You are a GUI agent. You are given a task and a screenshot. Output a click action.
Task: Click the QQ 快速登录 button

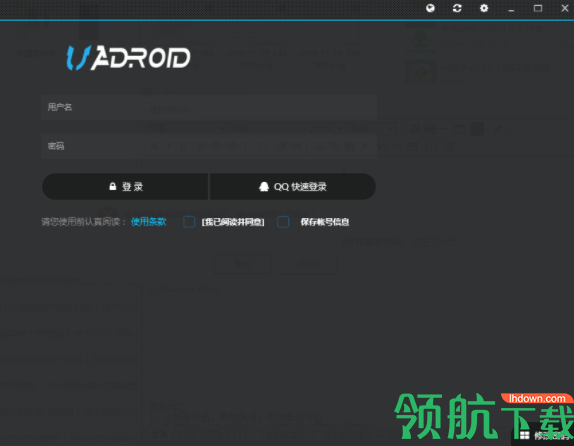pyautogui.click(x=293, y=187)
